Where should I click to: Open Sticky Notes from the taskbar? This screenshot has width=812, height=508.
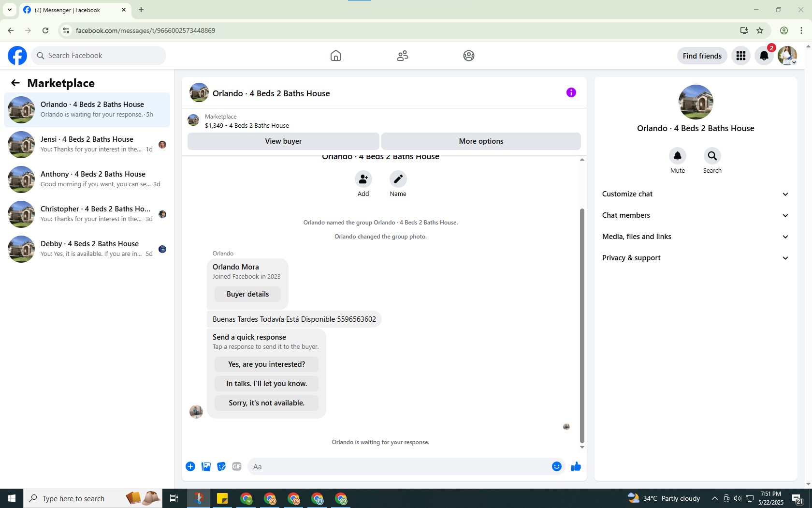tap(222, 498)
